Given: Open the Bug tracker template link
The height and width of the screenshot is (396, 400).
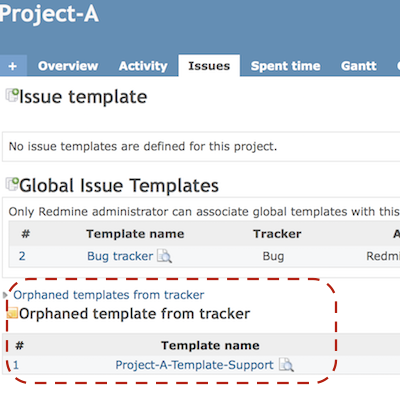Looking at the screenshot, I should 120,256.
